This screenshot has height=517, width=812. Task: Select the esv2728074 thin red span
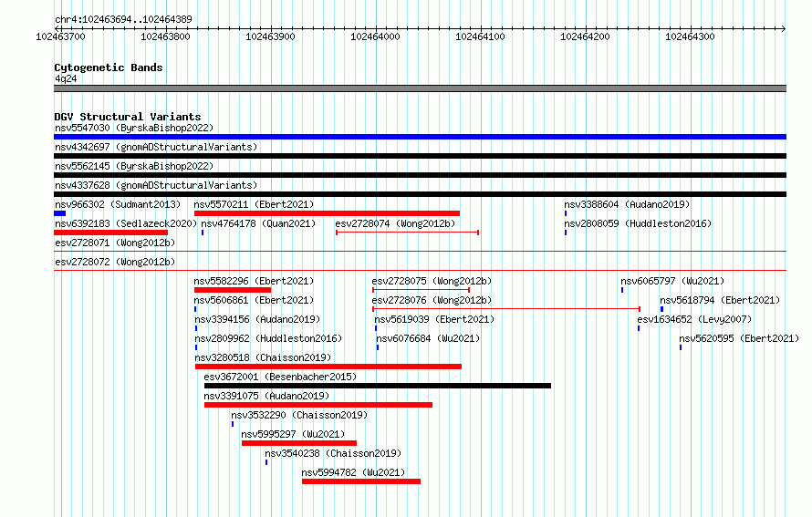[x=407, y=233]
